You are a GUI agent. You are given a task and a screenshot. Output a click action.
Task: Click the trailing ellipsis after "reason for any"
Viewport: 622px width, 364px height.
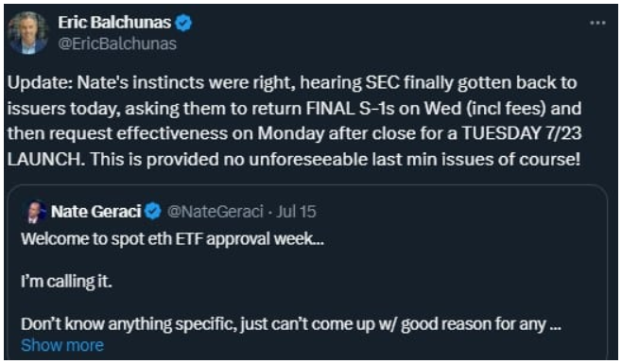coord(556,325)
